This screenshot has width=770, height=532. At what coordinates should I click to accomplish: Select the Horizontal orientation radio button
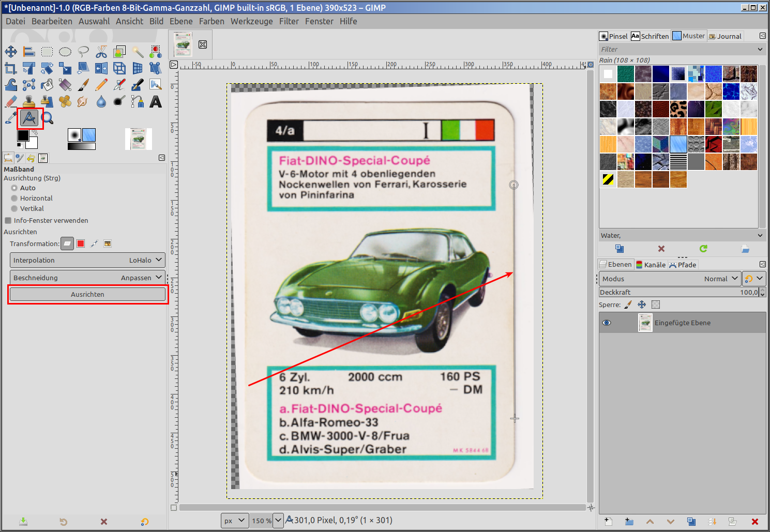14,199
